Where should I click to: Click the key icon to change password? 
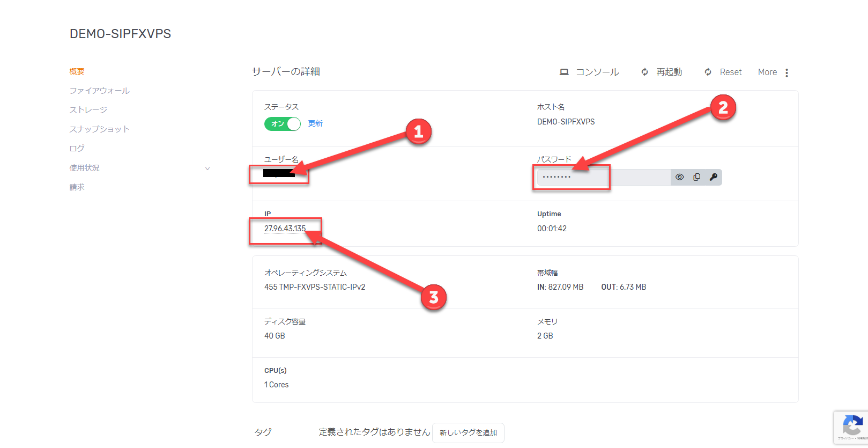click(x=713, y=177)
